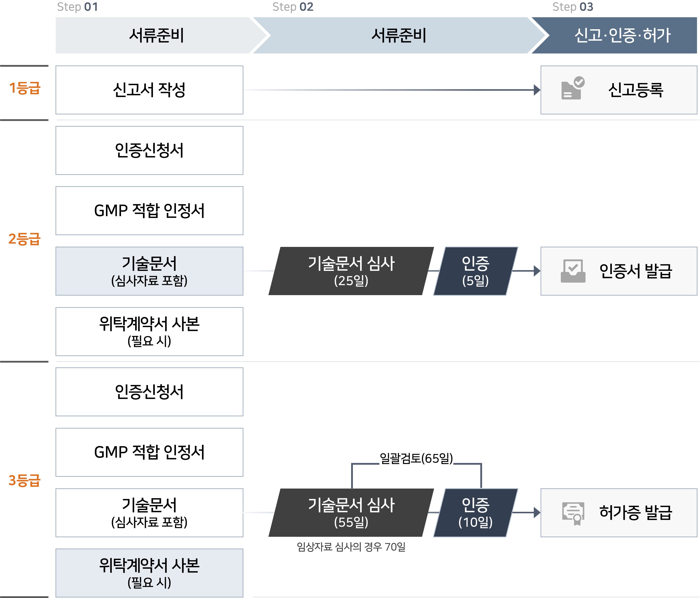Viewport: 700px width, 598px height.
Task: Click the 인증 (5일) block
Action: coord(475,271)
